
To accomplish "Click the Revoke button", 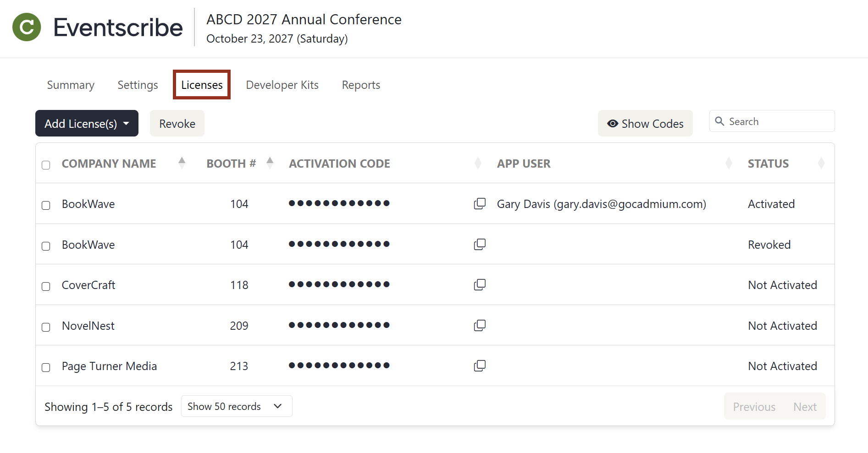I will pos(177,123).
